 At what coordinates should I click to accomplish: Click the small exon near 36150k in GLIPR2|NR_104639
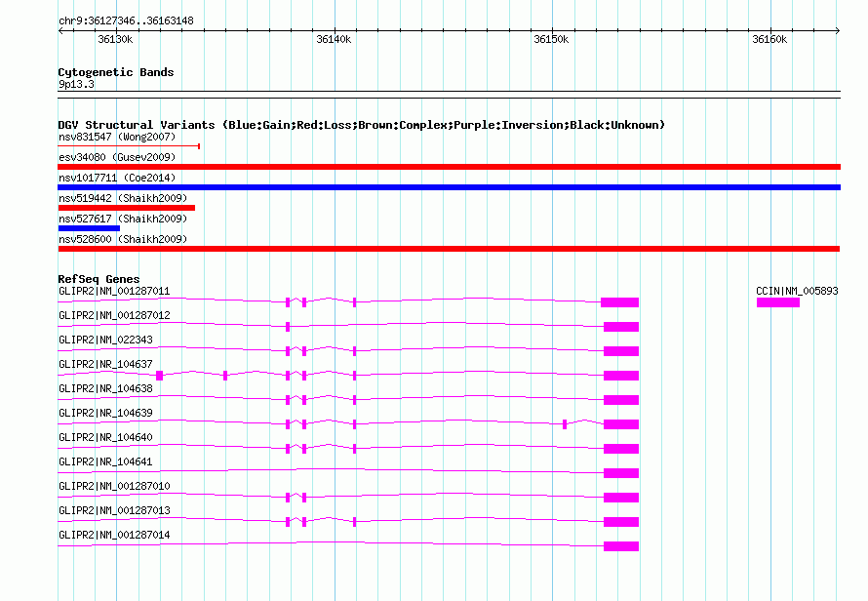(565, 424)
